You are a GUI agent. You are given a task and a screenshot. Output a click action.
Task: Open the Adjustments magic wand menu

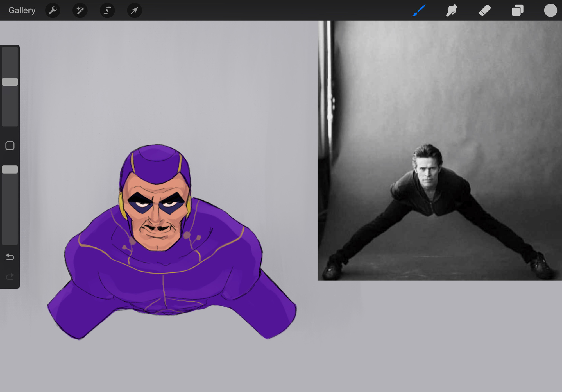[80, 10]
